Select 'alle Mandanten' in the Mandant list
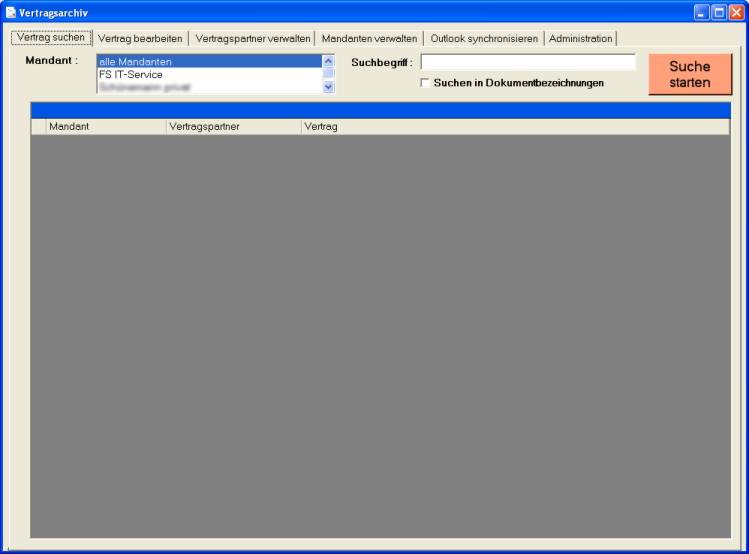This screenshot has height=554, width=749. click(x=208, y=62)
